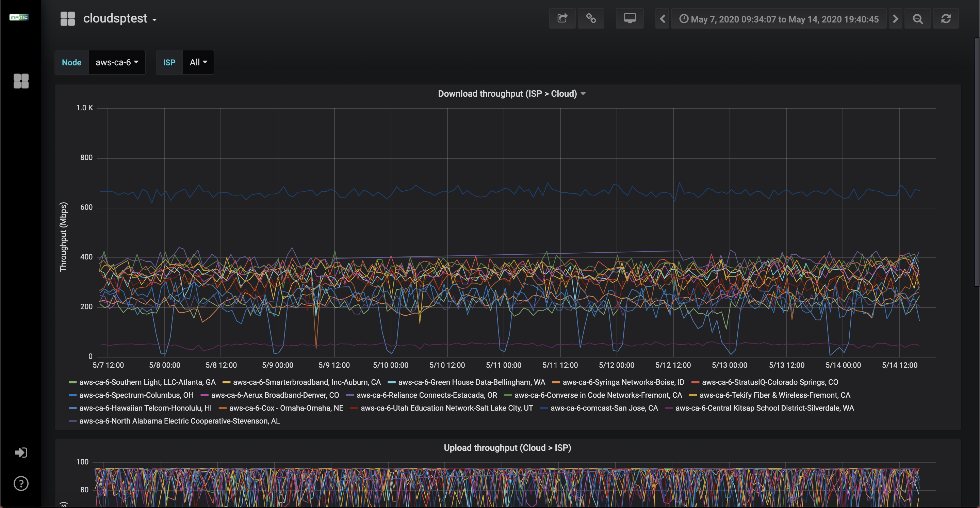The height and width of the screenshot is (508, 980).
Task: Toggle Hawaiian Telcom-Honolulu, HI series
Action: [145, 408]
